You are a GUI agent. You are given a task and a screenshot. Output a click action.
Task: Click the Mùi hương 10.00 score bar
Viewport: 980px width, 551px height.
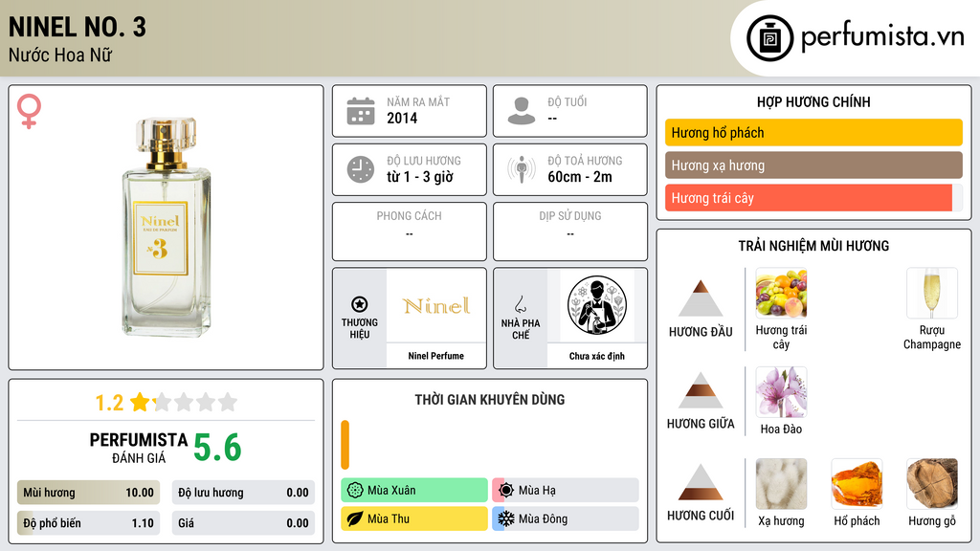click(x=88, y=493)
